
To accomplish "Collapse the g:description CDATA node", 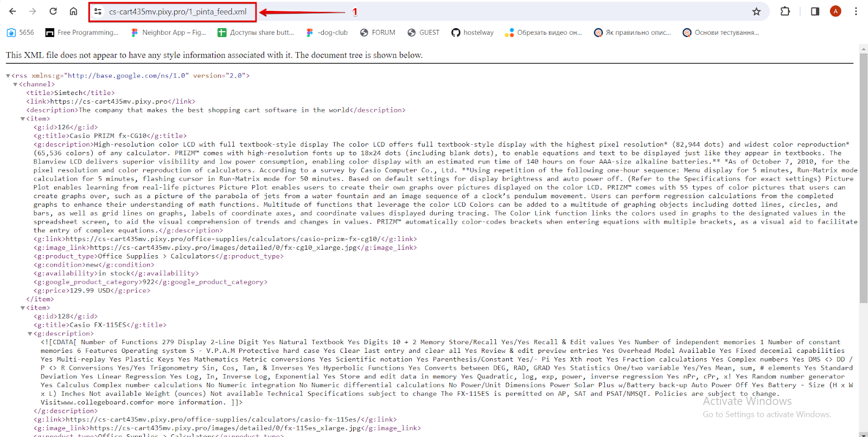I will (30, 334).
